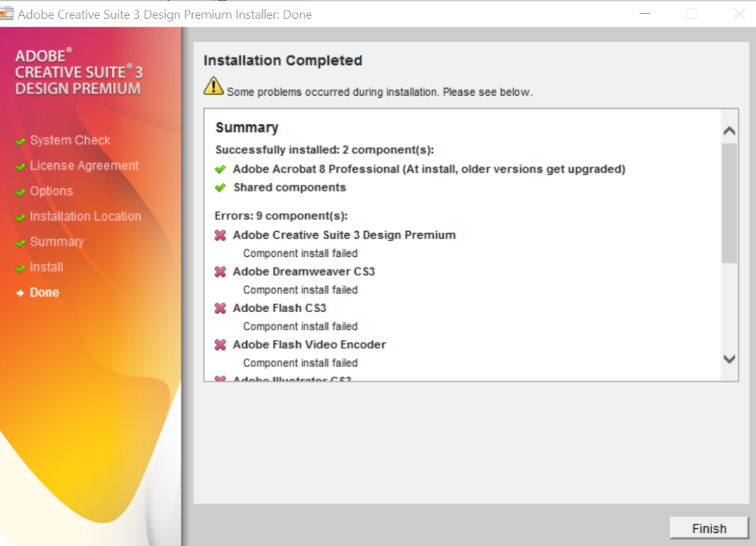Click 'Adobe Flash CS3' error entry

click(280, 308)
